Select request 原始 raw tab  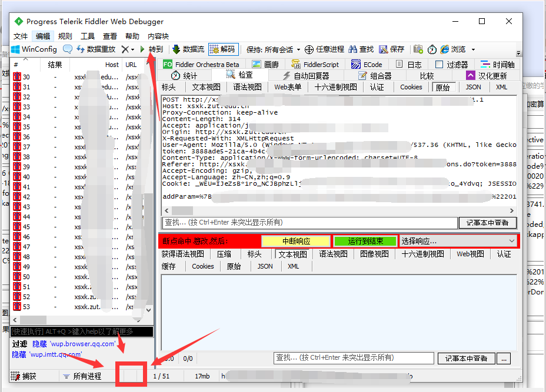[443, 87]
